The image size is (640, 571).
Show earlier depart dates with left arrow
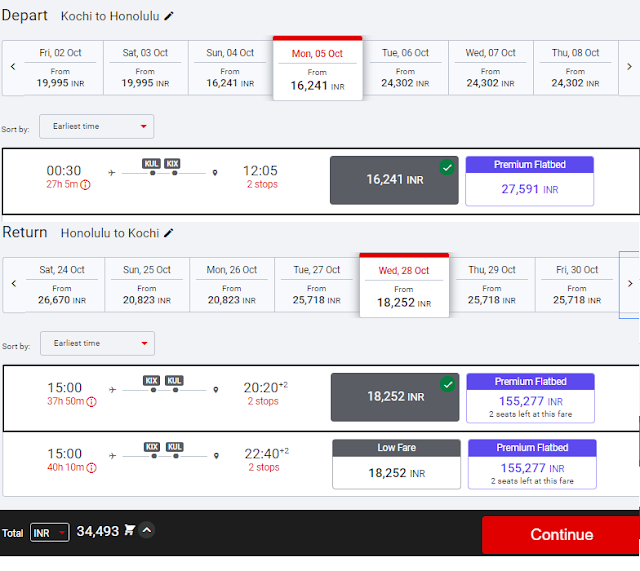13,67
